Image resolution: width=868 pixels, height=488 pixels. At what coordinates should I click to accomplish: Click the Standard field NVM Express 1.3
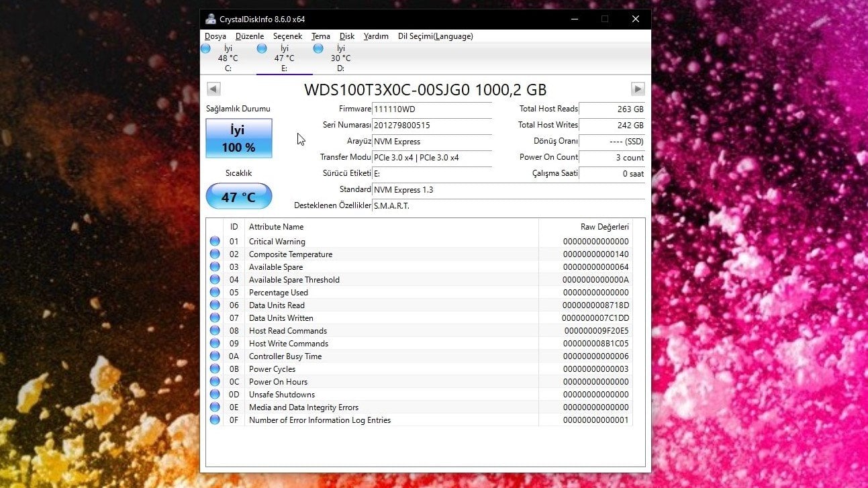pyautogui.click(x=509, y=189)
